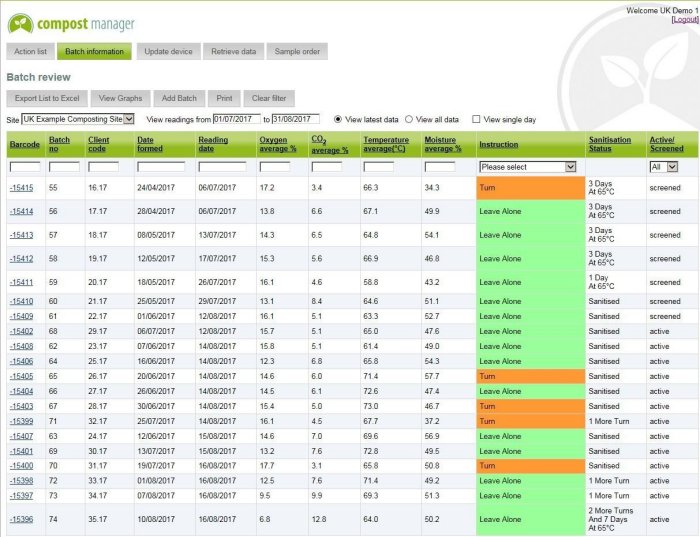This screenshot has width=700, height=537.
Task: Enable the View single day checkbox
Action: pos(476,119)
